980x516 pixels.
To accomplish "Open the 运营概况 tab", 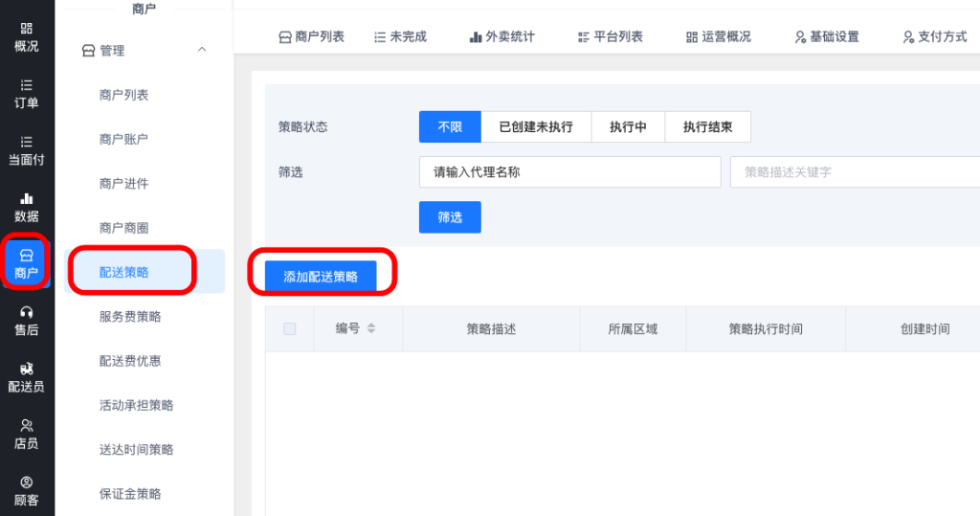I will tap(718, 37).
